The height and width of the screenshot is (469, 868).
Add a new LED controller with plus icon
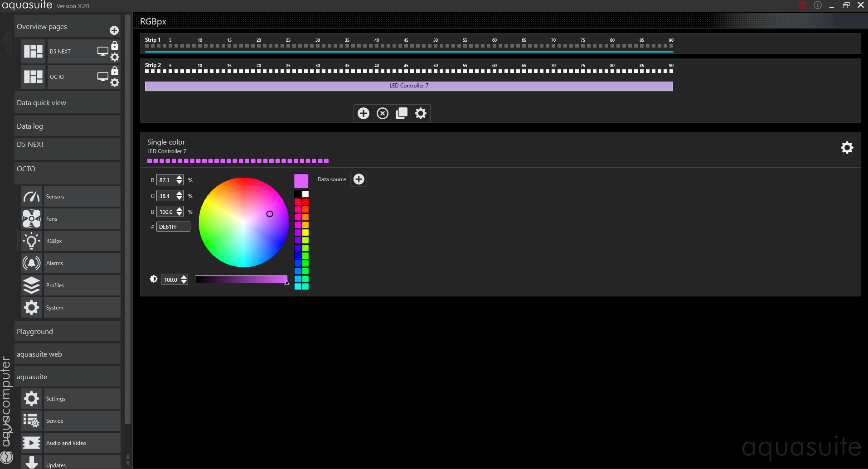coord(363,113)
